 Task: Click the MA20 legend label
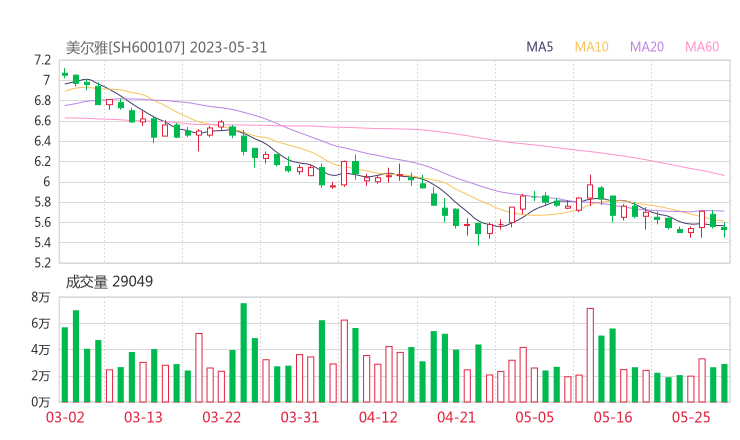coord(647,47)
